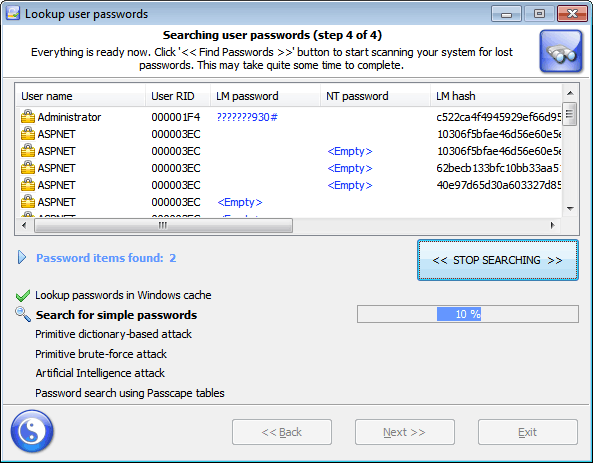Click the horizontal scroll right arrow
Image resolution: width=593 pixels, height=463 pixels.
point(553,225)
